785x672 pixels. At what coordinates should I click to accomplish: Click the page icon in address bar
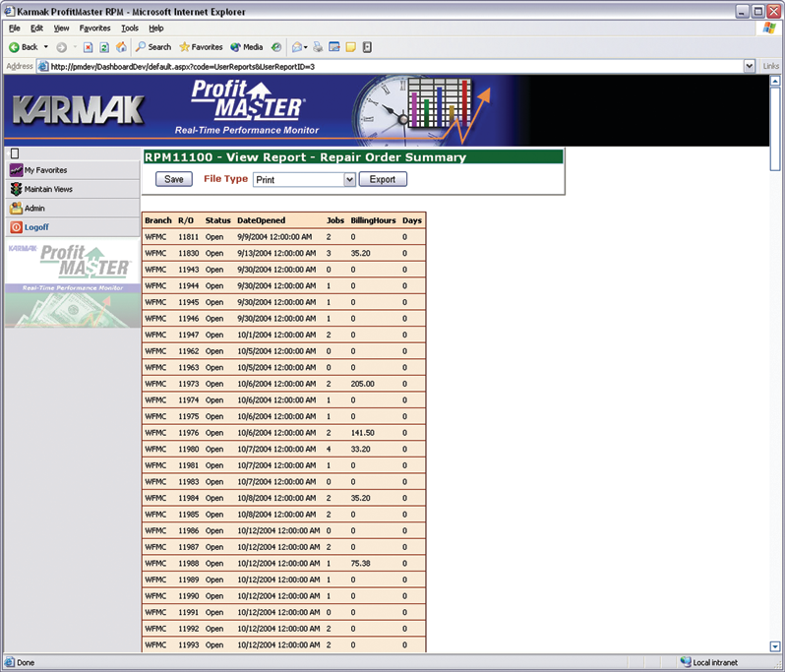(x=43, y=66)
